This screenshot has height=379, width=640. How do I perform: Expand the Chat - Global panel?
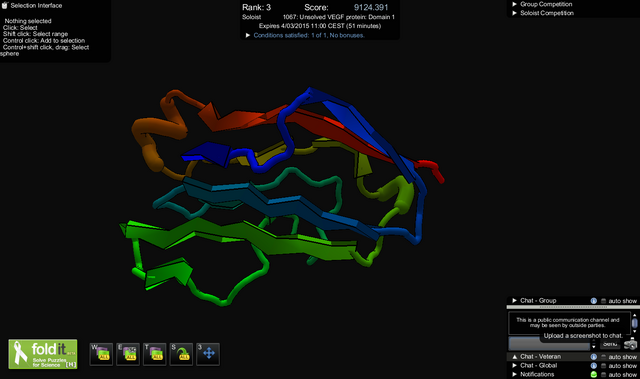tap(514, 366)
